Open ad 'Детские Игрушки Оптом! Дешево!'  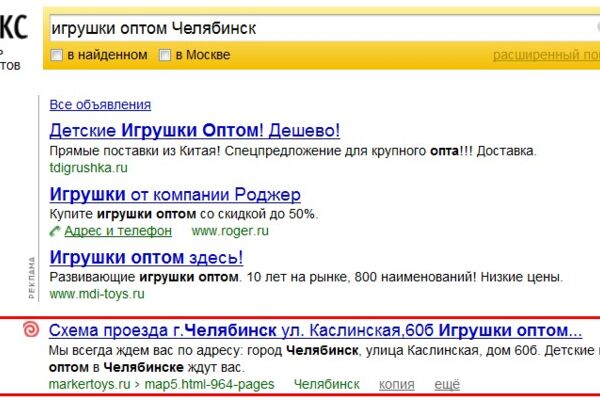pyautogui.click(x=195, y=131)
